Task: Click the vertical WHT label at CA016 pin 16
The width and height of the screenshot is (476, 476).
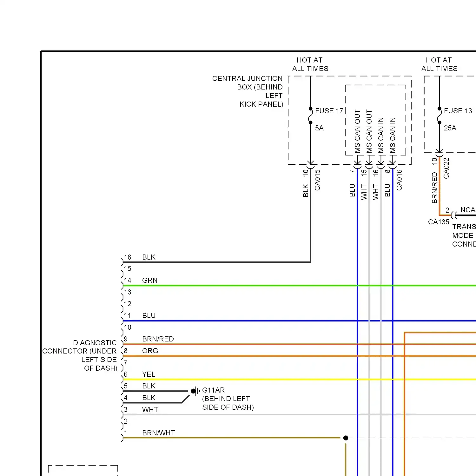Action: pos(376,192)
